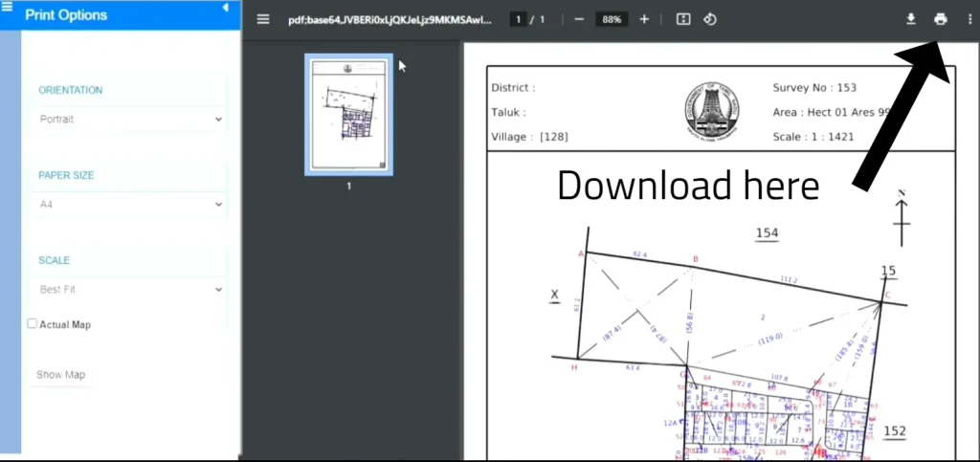The height and width of the screenshot is (462, 980).
Task: Open the Scale dropdown showing Best Fit
Action: (x=130, y=289)
